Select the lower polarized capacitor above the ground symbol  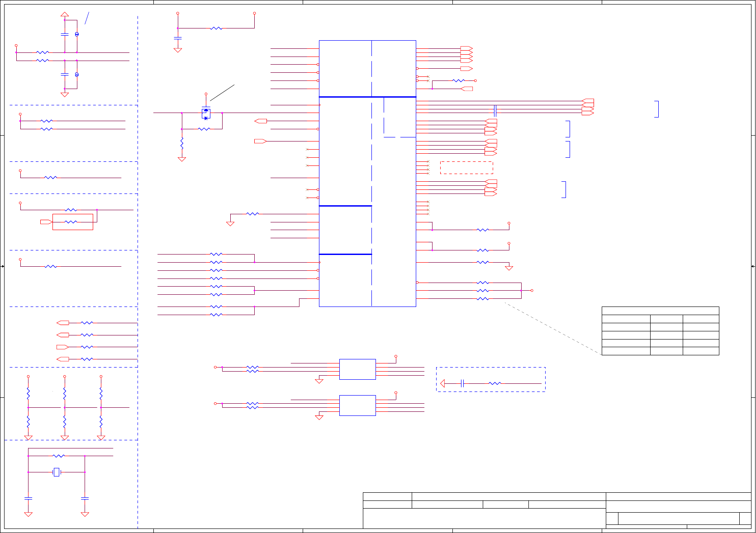[x=77, y=74]
